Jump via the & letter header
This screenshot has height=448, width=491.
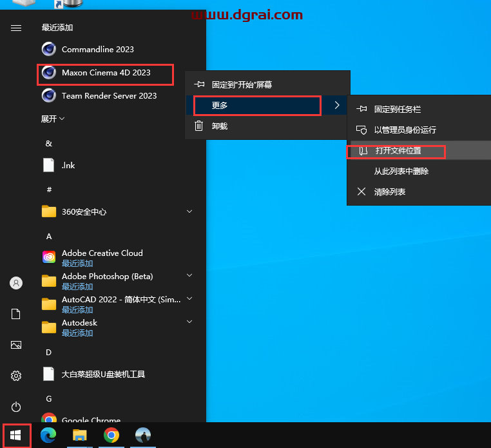pos(48,144)
